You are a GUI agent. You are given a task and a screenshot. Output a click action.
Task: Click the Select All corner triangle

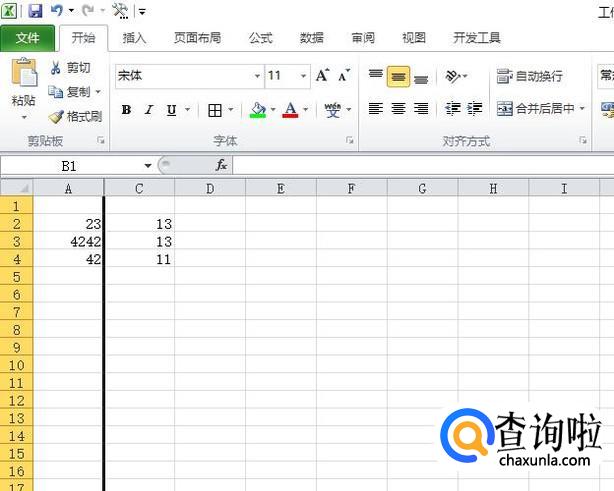(16, 188)
